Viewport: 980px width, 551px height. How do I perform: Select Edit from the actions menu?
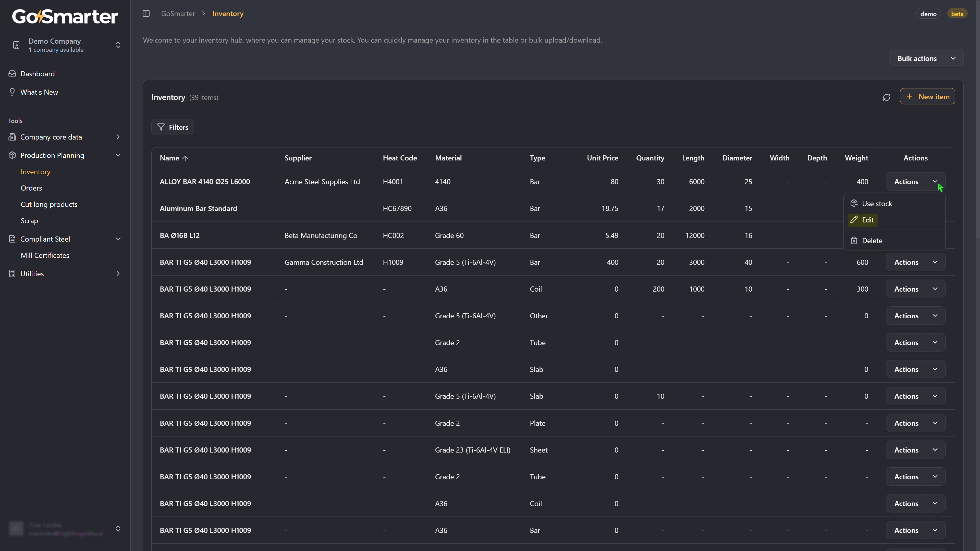pos(867,220)
